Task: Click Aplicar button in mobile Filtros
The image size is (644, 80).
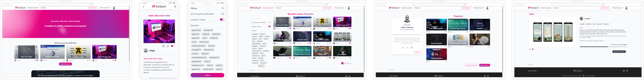Action: coord(207,75)
